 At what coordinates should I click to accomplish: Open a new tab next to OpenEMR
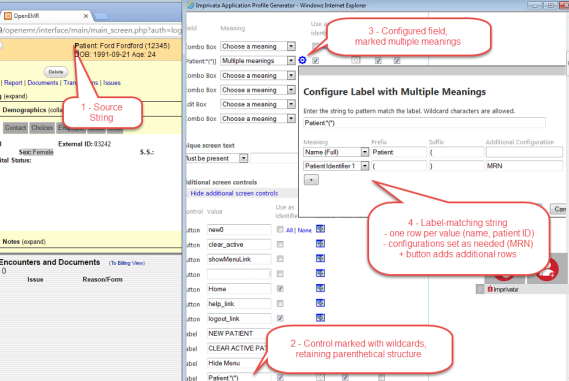click(101, 16)
